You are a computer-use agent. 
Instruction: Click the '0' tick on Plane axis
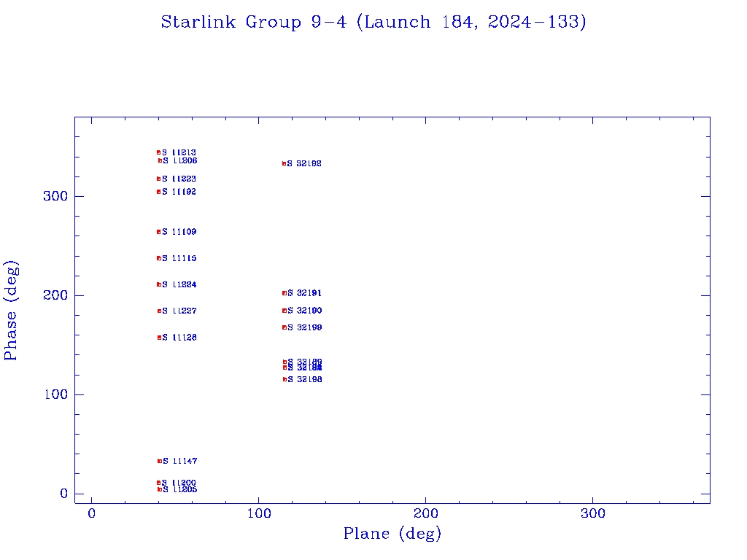pyautogui.click(x=91, y=513)
